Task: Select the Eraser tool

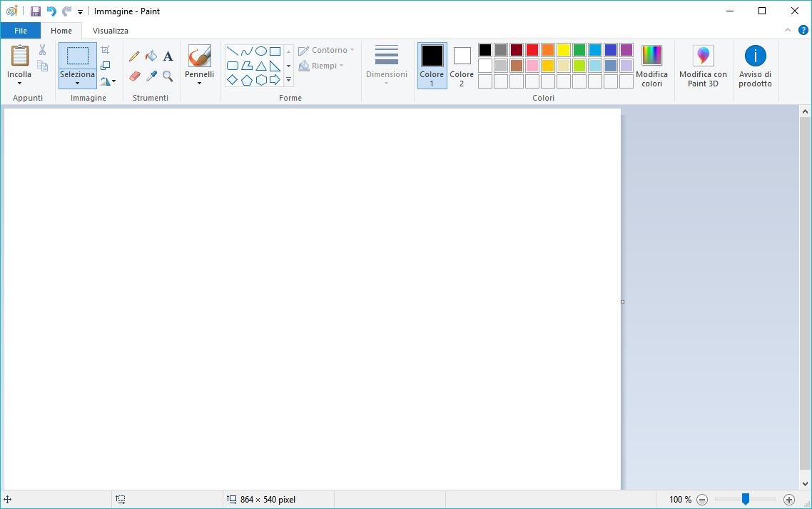Action: (x=134, y=76)
